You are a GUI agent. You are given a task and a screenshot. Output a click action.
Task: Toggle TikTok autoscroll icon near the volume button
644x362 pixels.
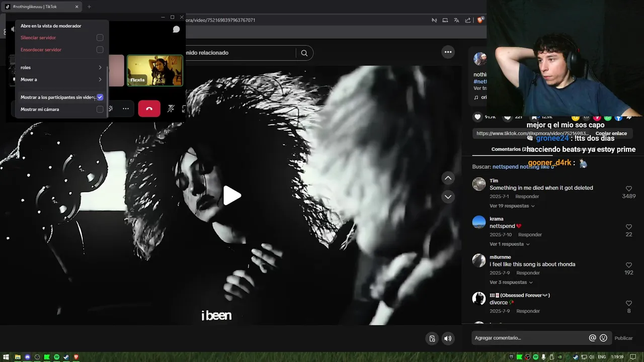click(x=432, y=338)
